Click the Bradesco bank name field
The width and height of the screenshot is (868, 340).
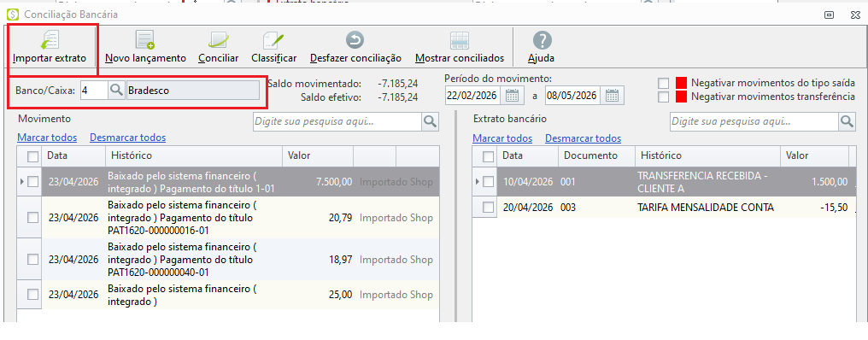pyautogui.click(x=192, y=91)
